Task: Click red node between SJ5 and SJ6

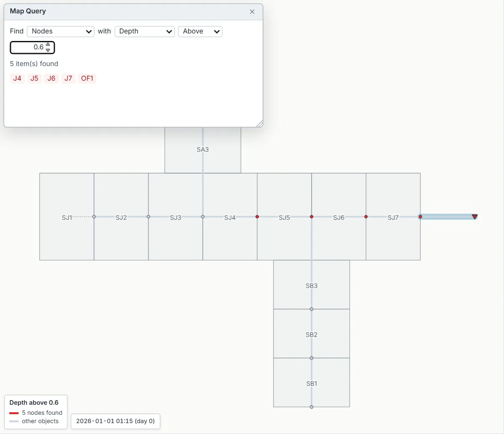Action: click(x=312, y=217)
